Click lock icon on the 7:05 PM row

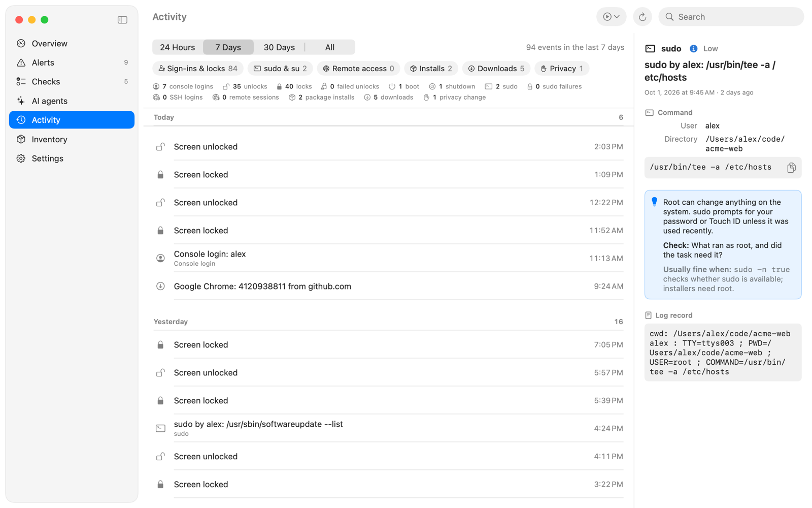pyautogui.click(x=160, y=345)
